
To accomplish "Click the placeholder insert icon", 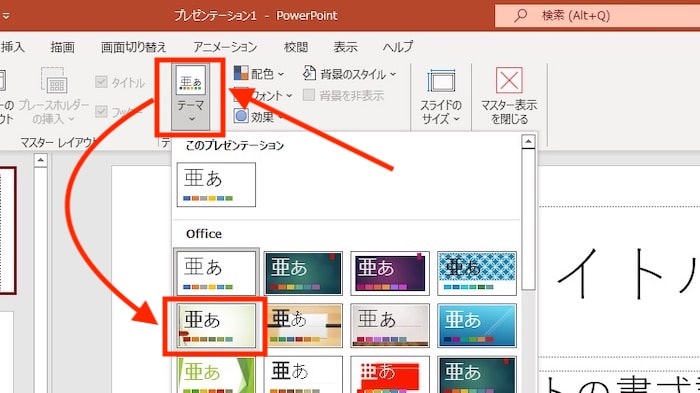I will click(54, 81).
